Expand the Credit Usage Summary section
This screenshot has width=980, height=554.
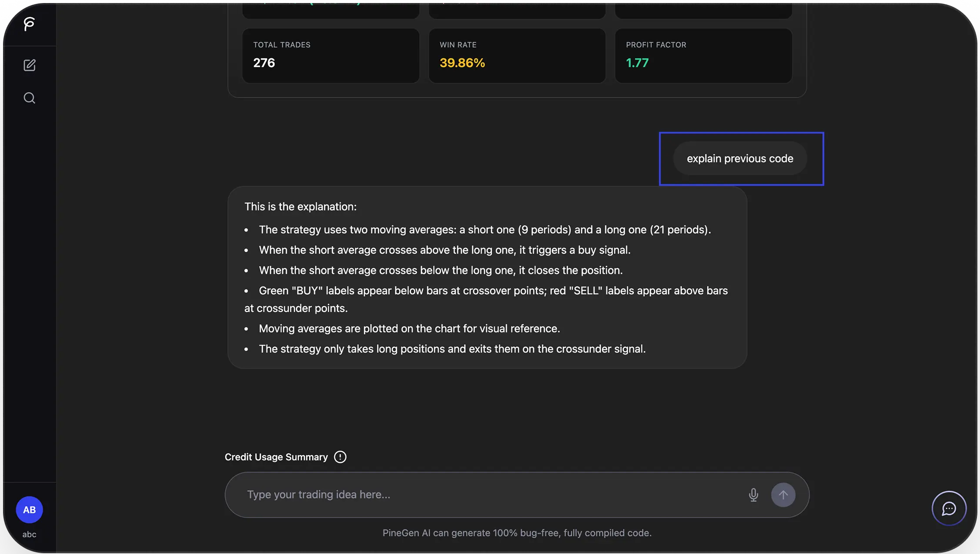pyautogui.click(x=276, y=457)
